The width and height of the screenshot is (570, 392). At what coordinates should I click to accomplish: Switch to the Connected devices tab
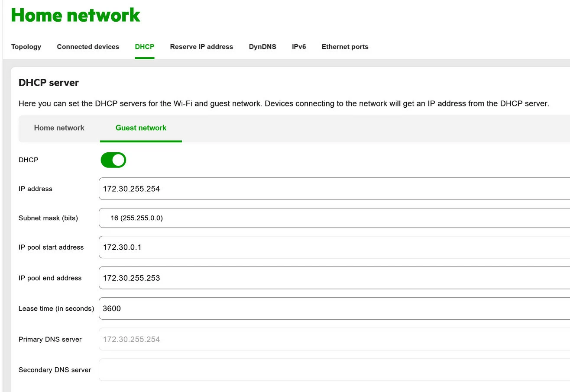coord(88,47)
